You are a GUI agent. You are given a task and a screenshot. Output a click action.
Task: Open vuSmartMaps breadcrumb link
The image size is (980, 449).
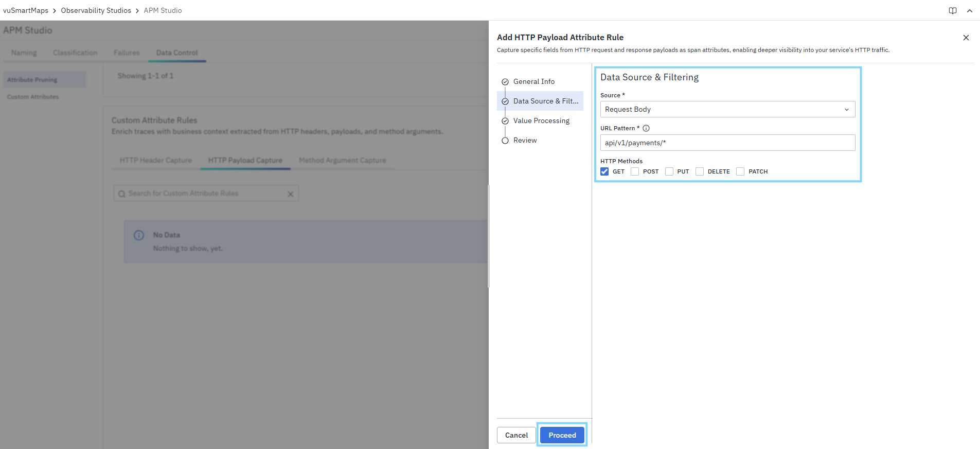coord(26,10)
